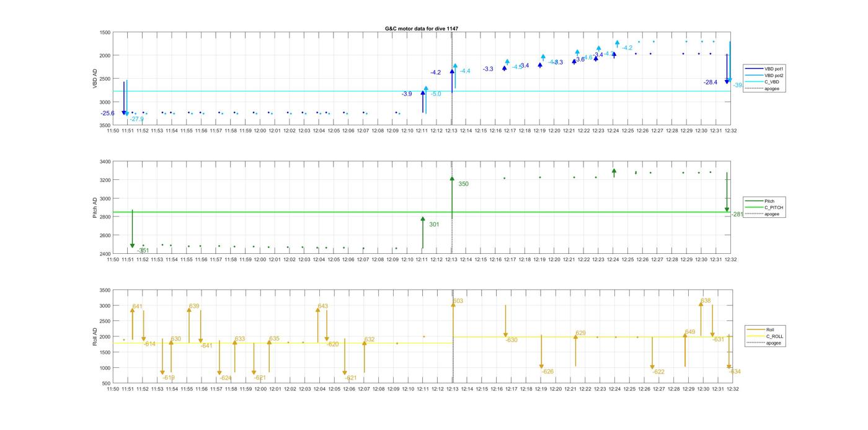Click the '635' roll data label
868x430 pixels.
click(x=275, y=339)
